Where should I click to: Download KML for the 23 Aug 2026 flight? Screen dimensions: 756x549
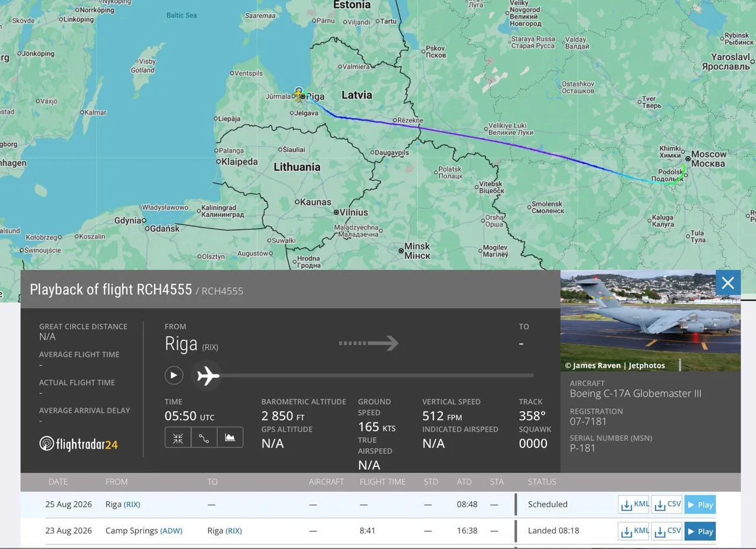(634, 531)
